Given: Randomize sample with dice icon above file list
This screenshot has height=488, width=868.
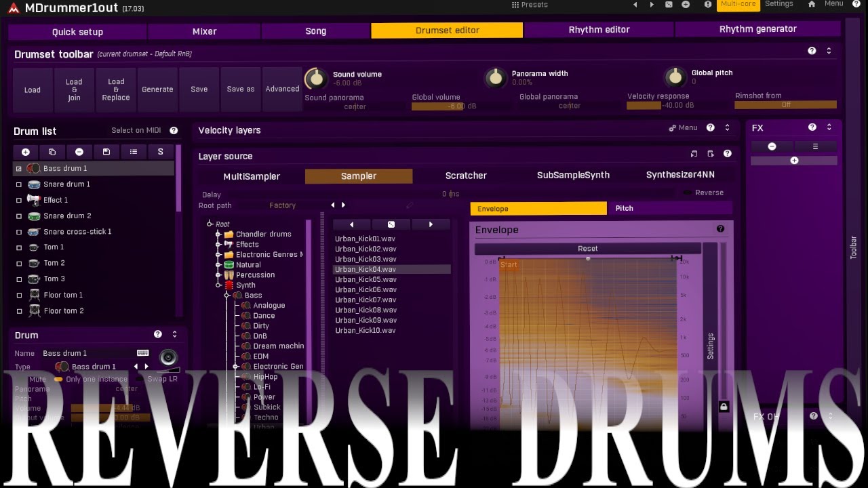Looking at the screenshot, I should click(391, 224).
